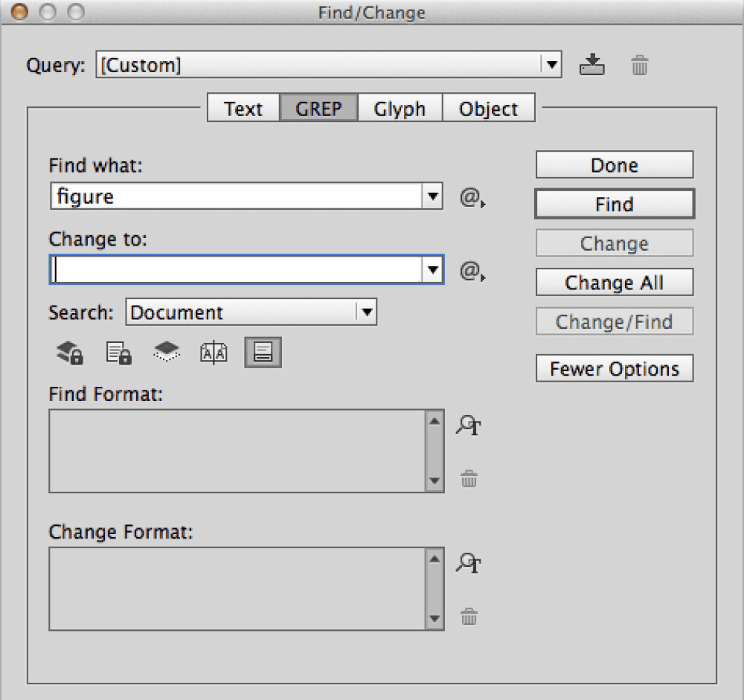This screenshot has height=700, width=744.
Task: Expand the Find what history dropdown arrow
Action: (433, 197)
